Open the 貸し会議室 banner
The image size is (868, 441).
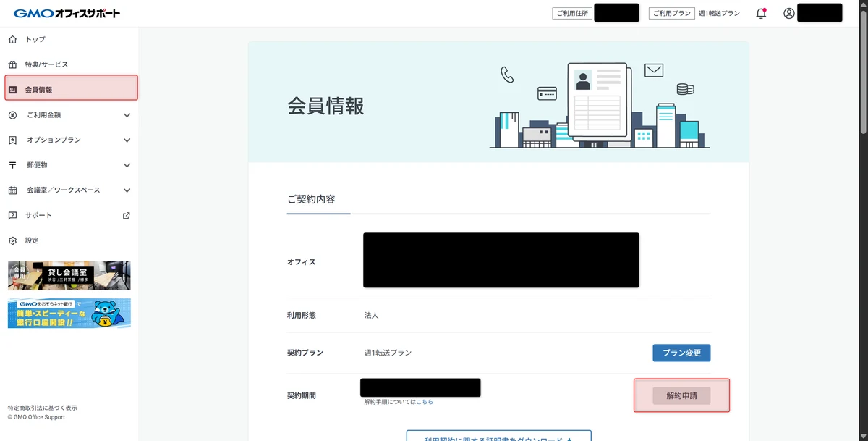pyautogui.click(x=69, y=276)
